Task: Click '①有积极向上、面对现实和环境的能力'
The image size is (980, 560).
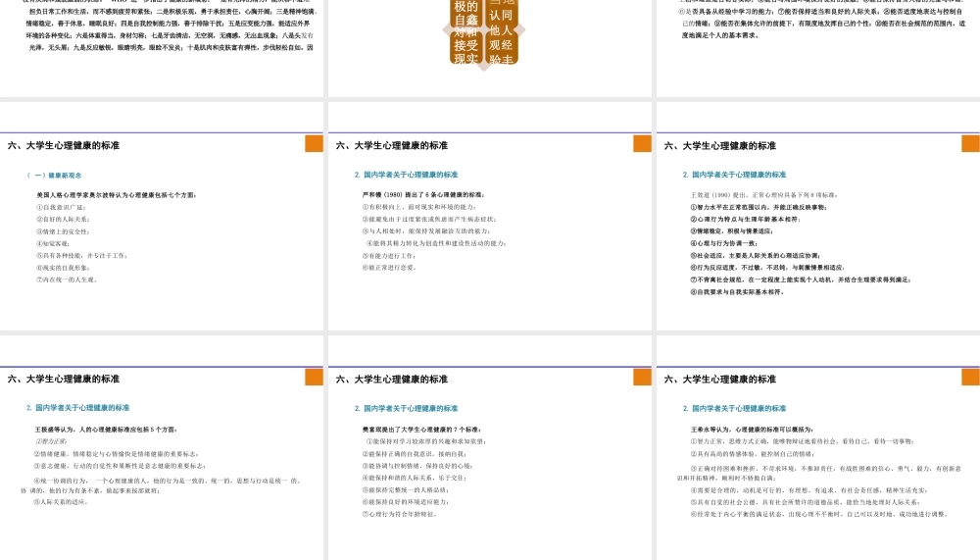Action: click(419, 207)
